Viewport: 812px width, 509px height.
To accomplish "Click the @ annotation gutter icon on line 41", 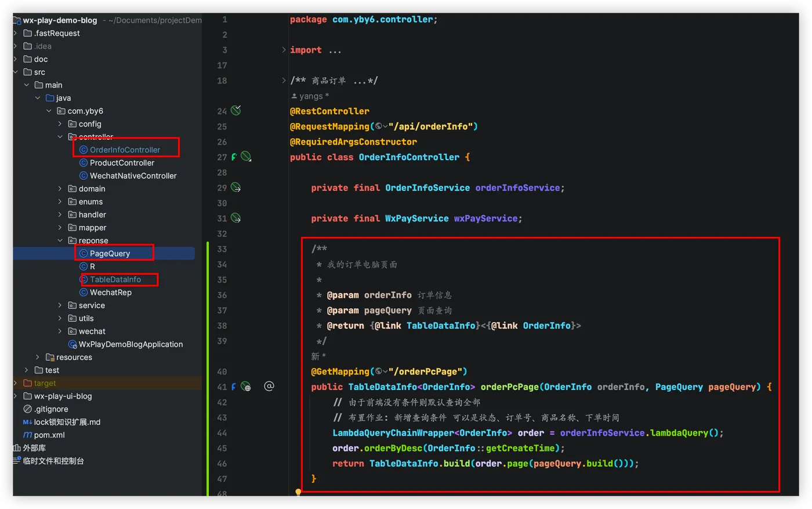I will [x=269, y=387].
